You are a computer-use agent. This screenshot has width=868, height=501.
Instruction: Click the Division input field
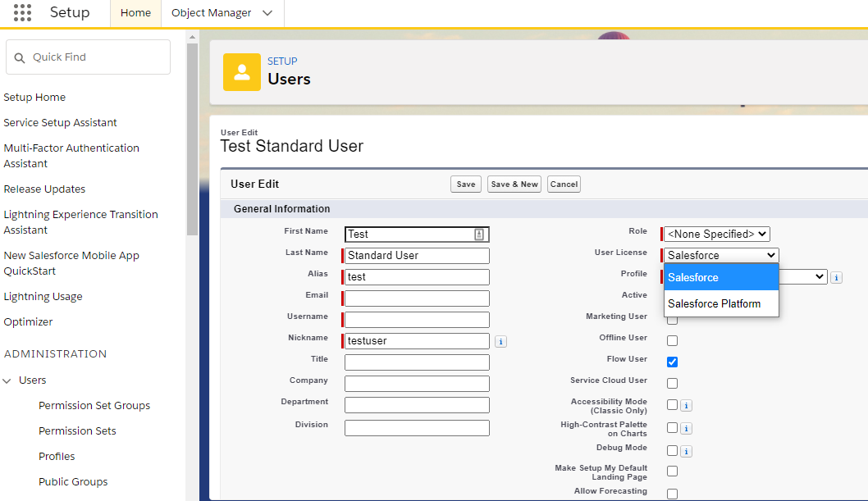(417, 428)
